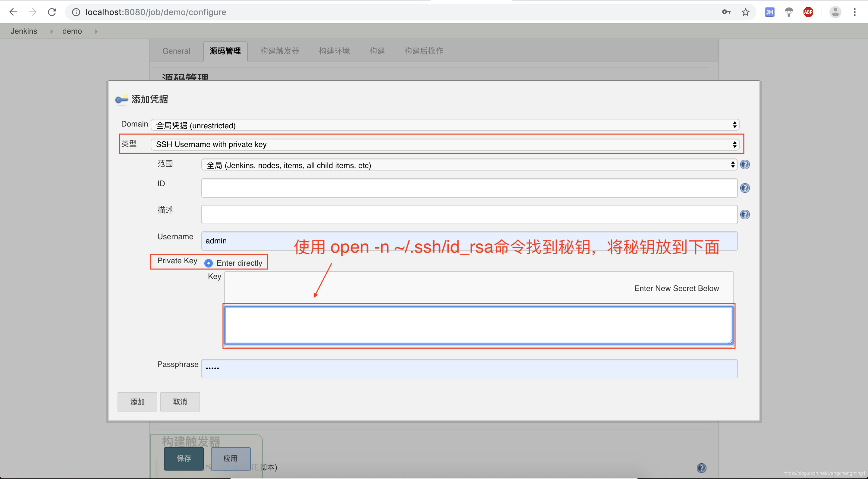Open the Chrome profile avatar icon

click(x=835, y=12)
